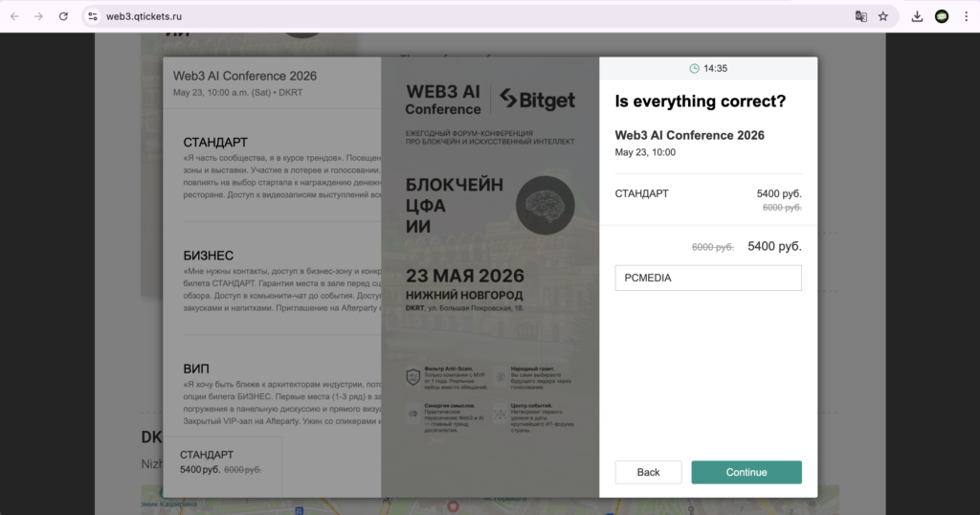
Task: Click the 5400 руб. total price
Action: tap(774, 246)
